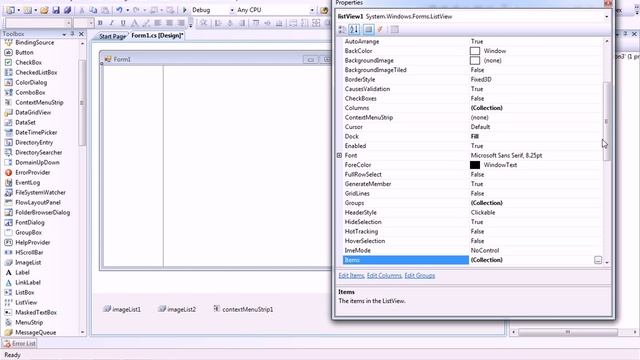Show Events with the lightning bolt icon
The width and height of the screenshot is (640, 360).
click(x=380, y=29)
